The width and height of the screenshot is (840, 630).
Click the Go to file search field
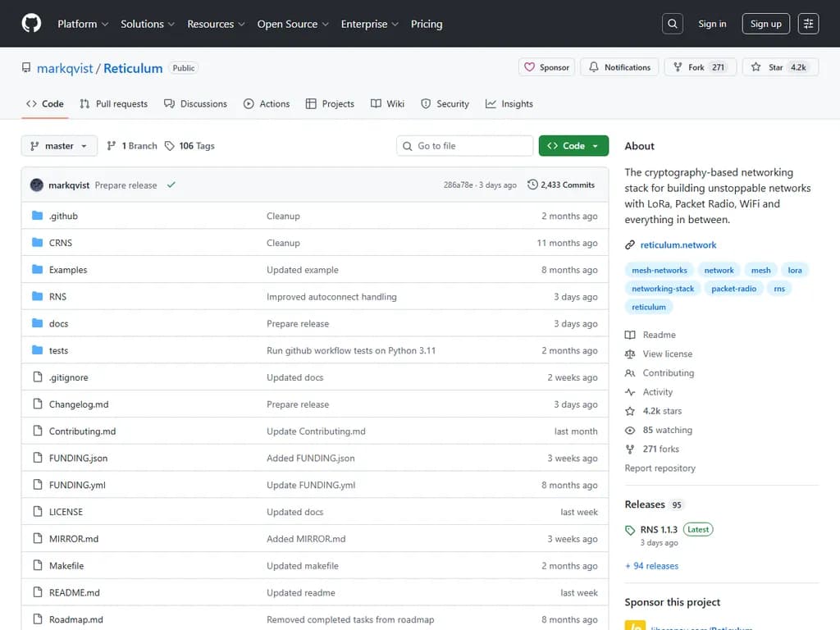coord(464,146)
